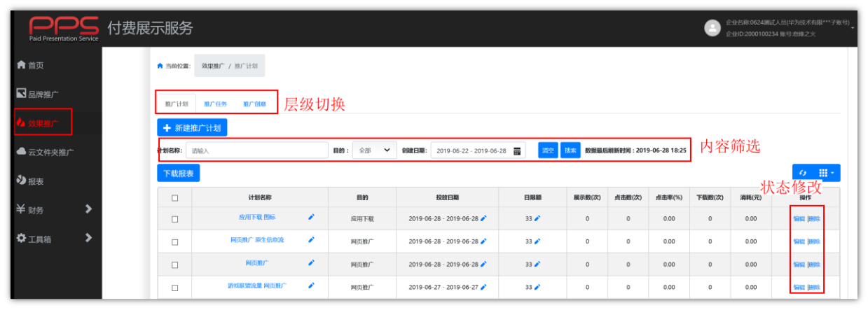Click 删除 link in 应用下载 图标 row
Screen dimensions: 868x310
click(814, 218)
